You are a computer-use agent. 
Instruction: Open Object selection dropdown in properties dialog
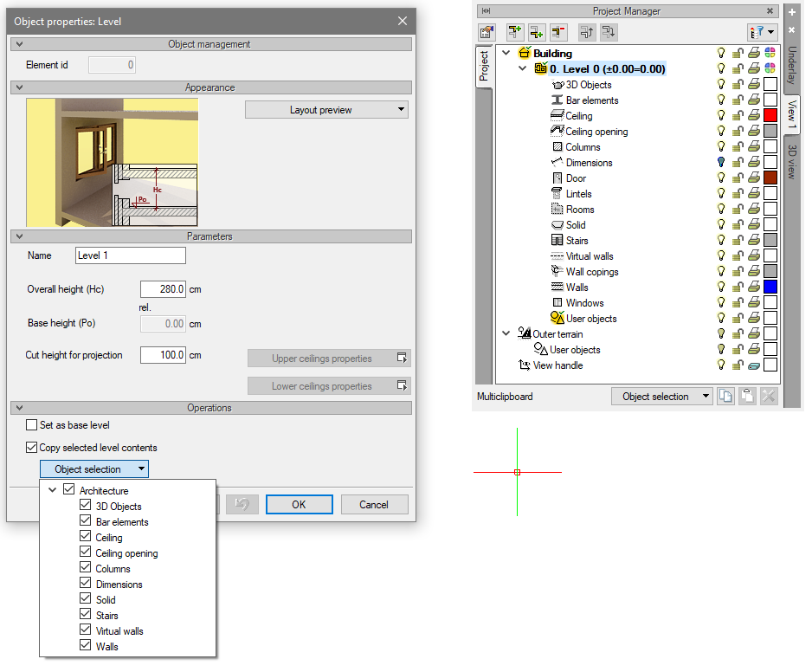[x=94, y=468]
